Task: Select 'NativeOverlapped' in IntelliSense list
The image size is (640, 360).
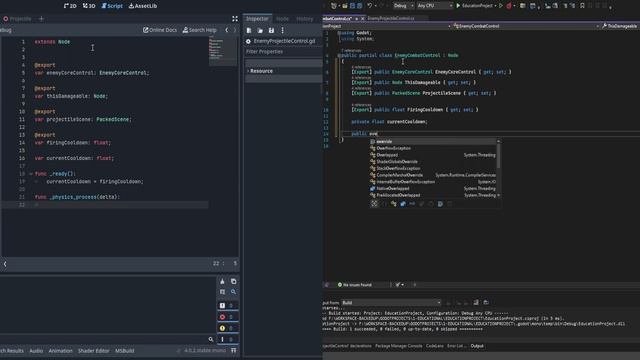Action: pyautogui.click(x=433, y=189)
